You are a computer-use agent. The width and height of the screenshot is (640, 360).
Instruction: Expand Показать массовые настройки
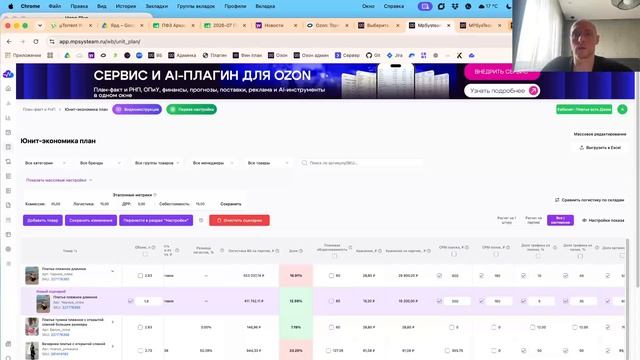pos(59,180)
